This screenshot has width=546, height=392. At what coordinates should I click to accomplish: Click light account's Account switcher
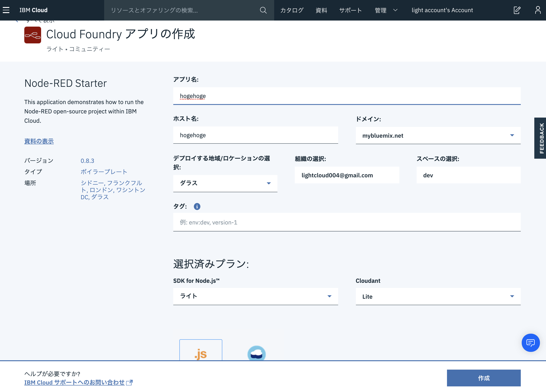coord(442,10)
